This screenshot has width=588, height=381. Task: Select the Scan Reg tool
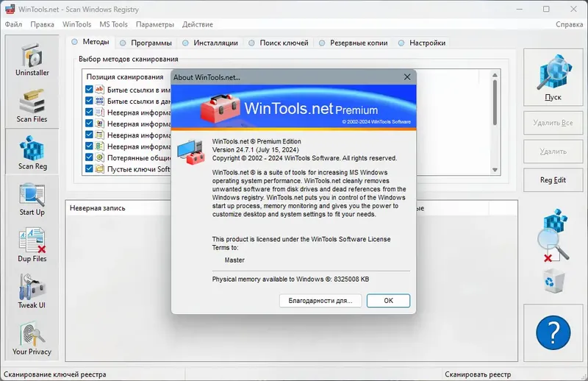[x=32, y=152]
